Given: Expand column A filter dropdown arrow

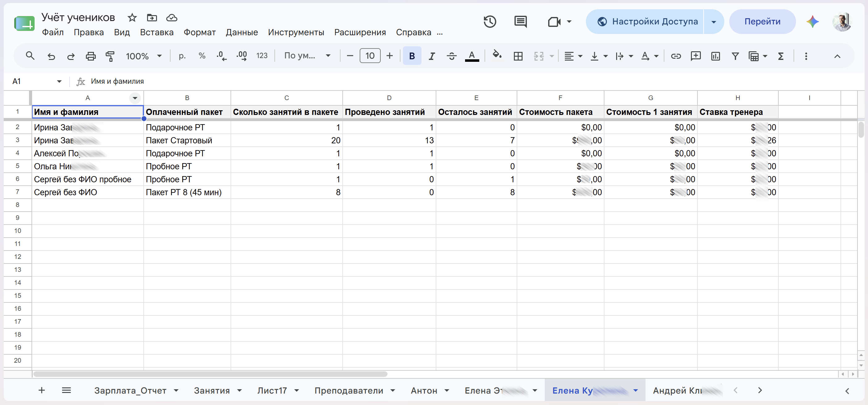Looking at the screenshot, I should click(135, 98).
